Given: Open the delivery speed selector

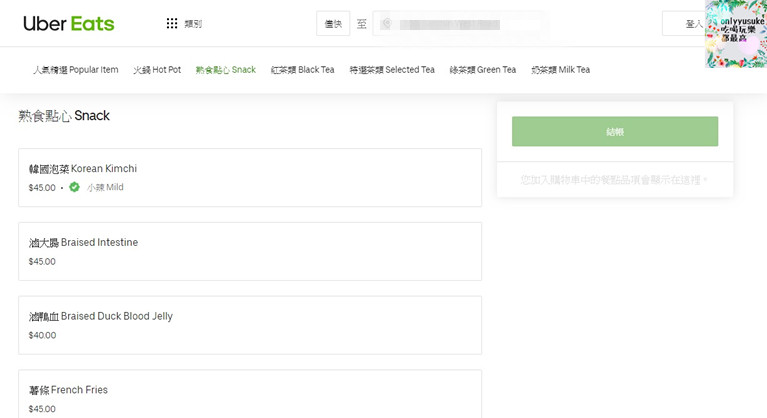Looking at the screenshot, I should pos(333,24).
